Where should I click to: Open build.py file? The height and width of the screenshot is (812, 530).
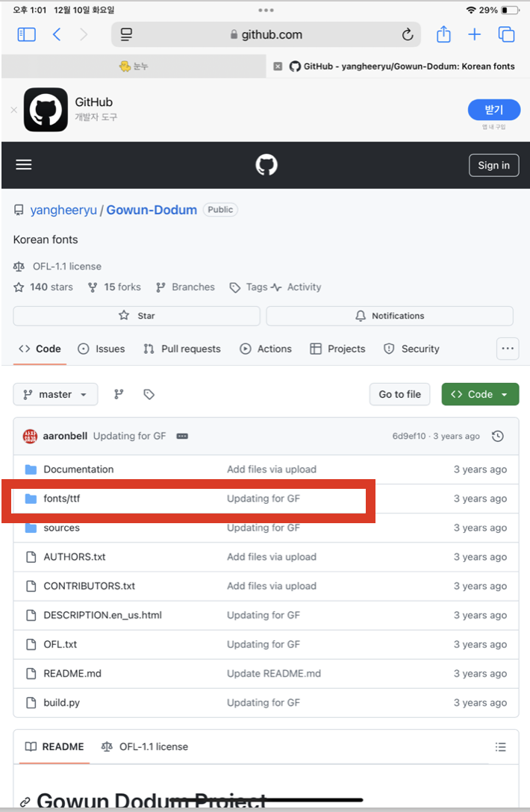tap(62, 703)
